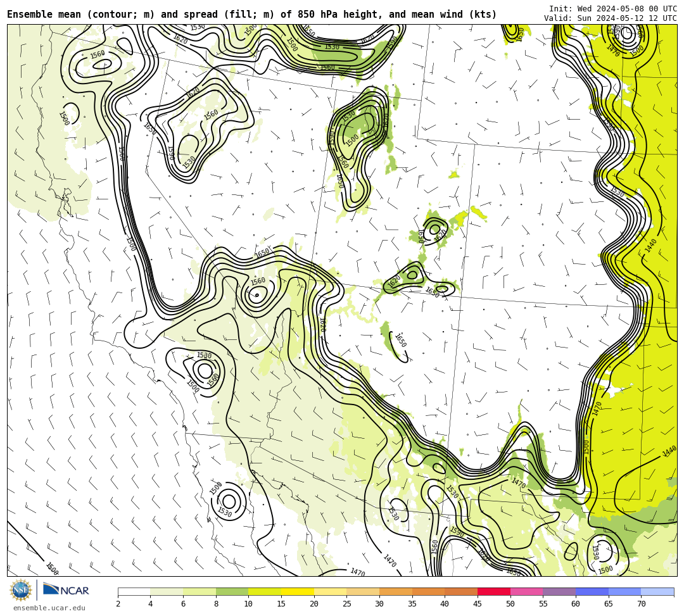
Task: Click the orange 30-35 colorbar swatch
Action: (396, 591)
